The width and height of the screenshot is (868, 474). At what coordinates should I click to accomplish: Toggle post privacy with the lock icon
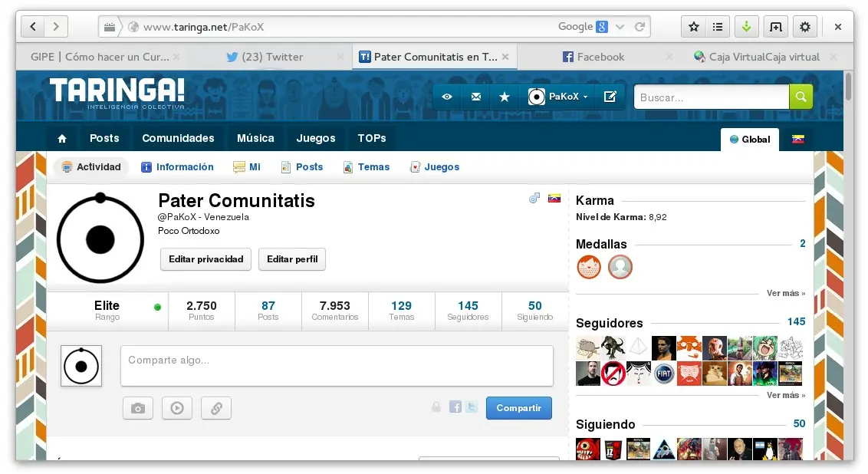tap(436, 407)
